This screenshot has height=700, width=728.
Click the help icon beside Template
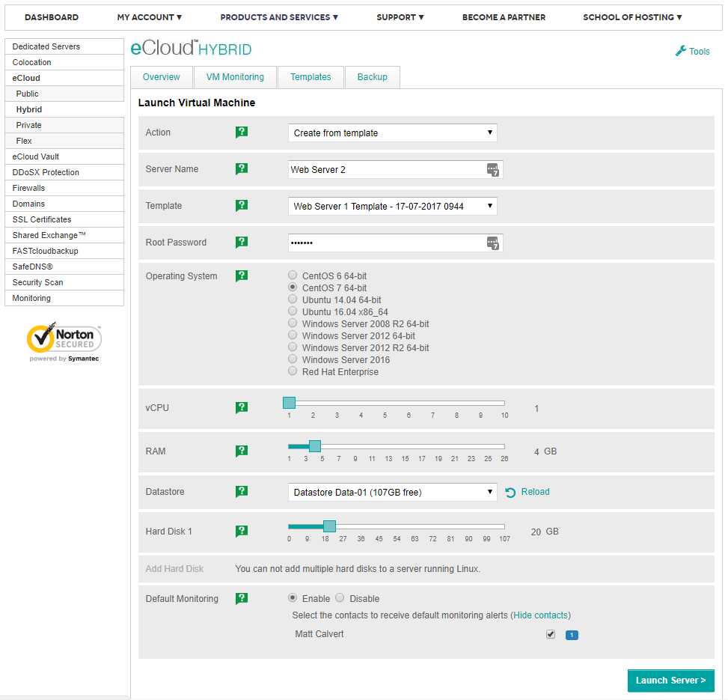click(x=242, y=205)
